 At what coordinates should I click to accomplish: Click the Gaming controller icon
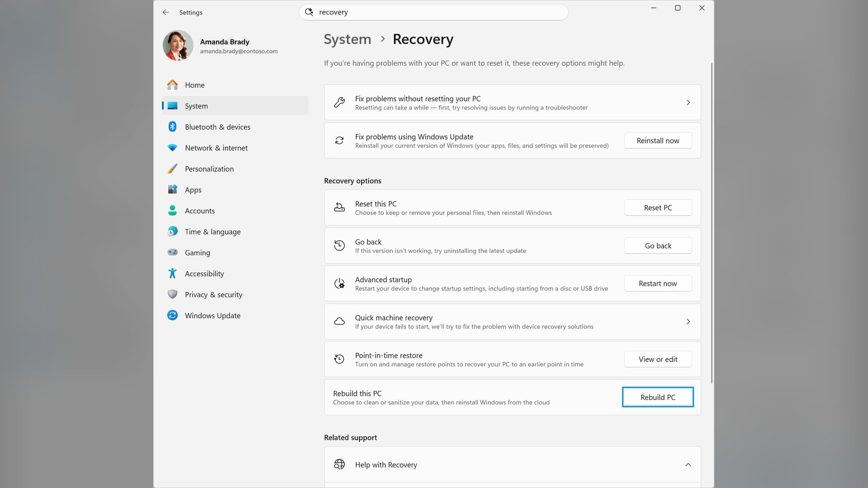coord(172,253)
